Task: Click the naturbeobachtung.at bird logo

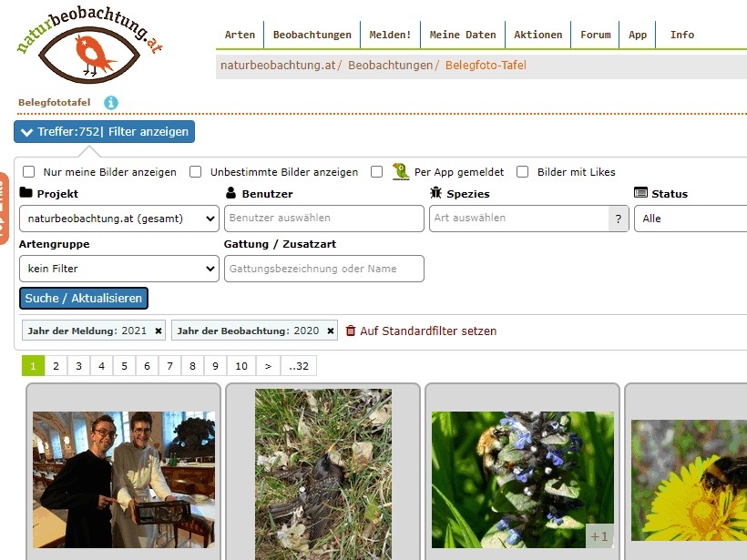Action: click(89, 46)
